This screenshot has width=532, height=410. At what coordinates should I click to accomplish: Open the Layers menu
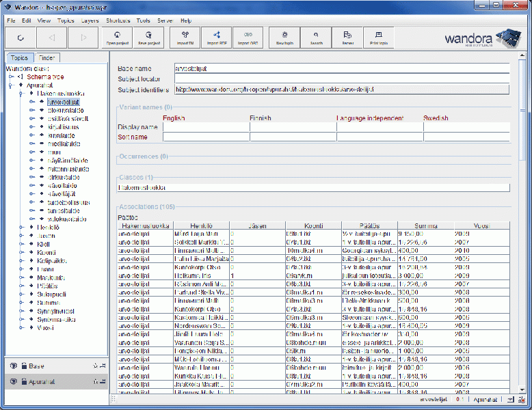(x=90, y=20)
